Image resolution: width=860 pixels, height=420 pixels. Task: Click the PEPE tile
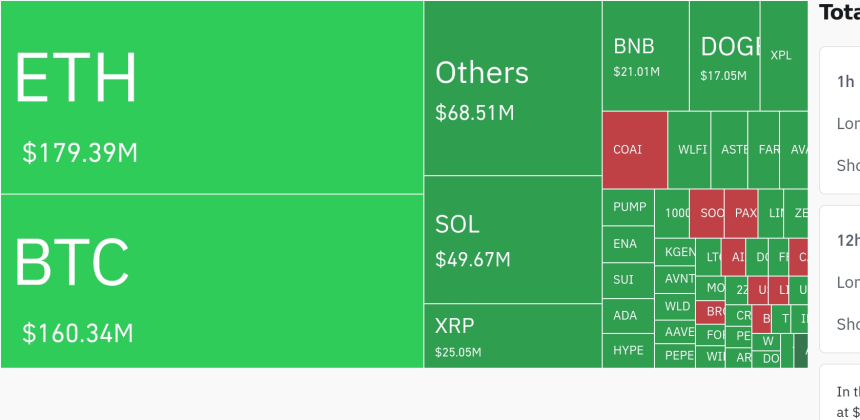677,355
